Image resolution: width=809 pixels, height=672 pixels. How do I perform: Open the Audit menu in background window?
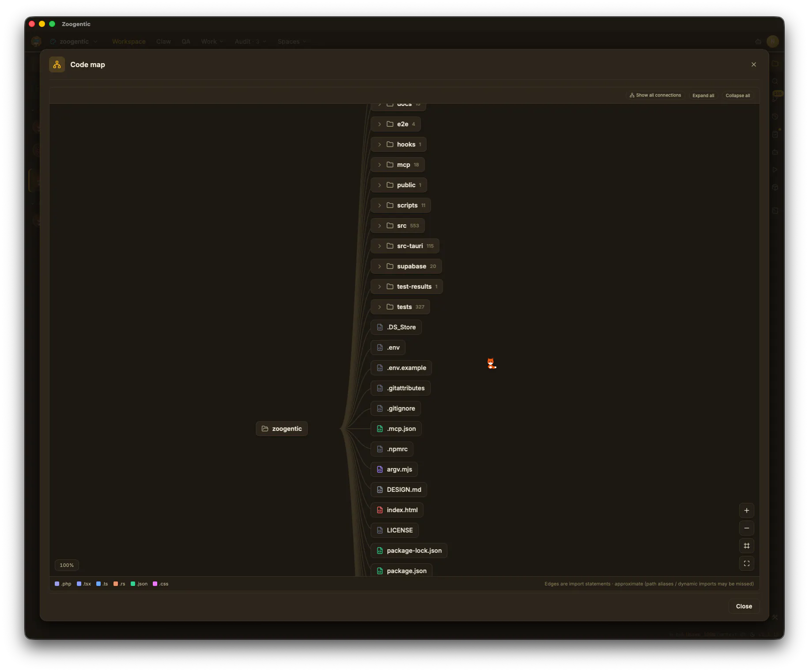click(x=250, y=42)
